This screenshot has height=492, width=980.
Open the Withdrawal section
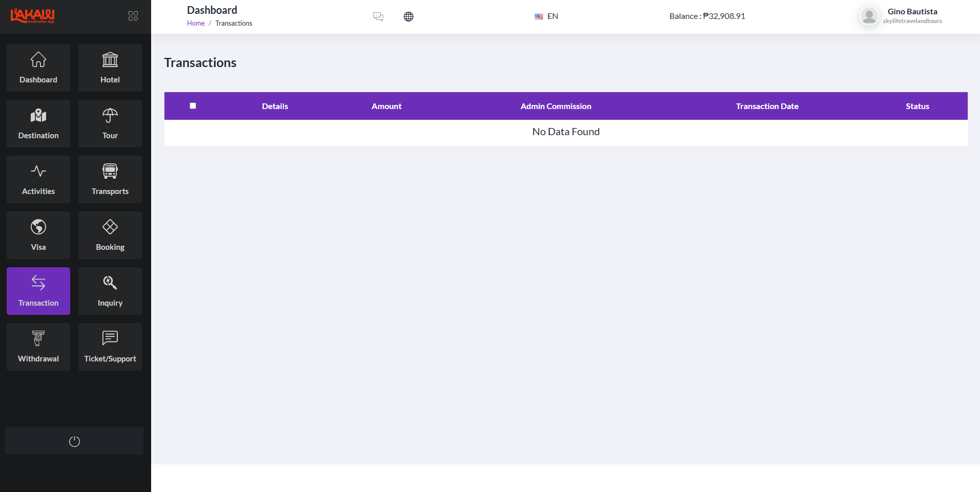point(38,347)
